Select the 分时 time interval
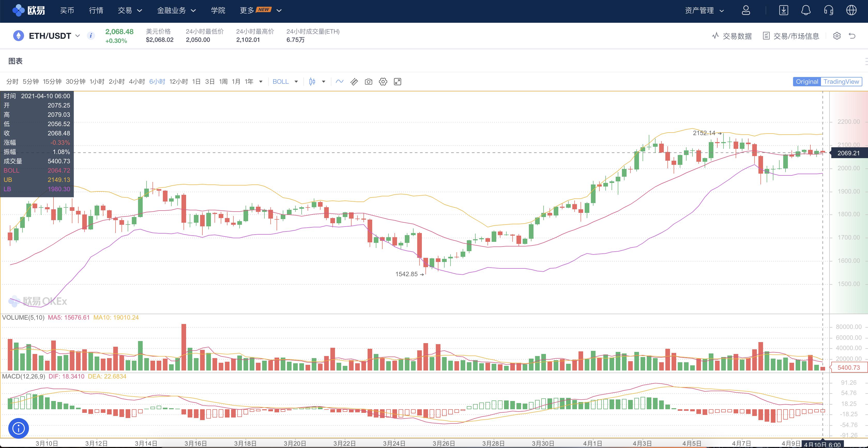The height and width of the screenshot is (448, 868). (x=12, y=82)
